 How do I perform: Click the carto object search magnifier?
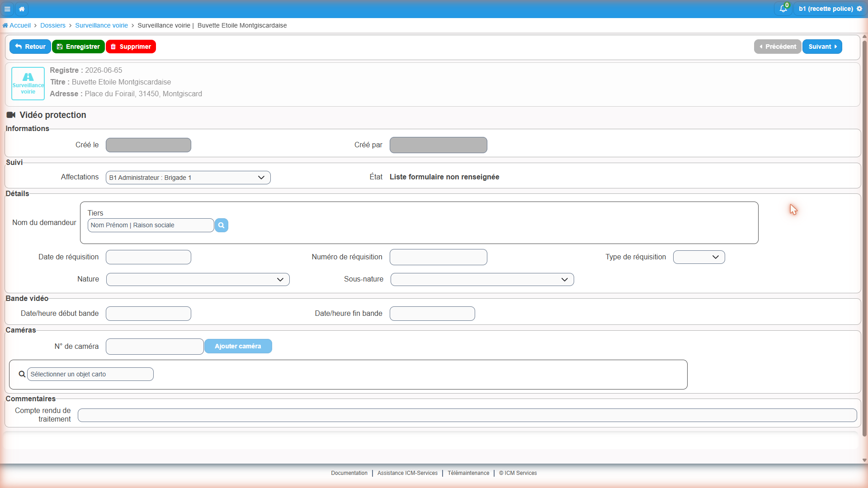point(22,374)
